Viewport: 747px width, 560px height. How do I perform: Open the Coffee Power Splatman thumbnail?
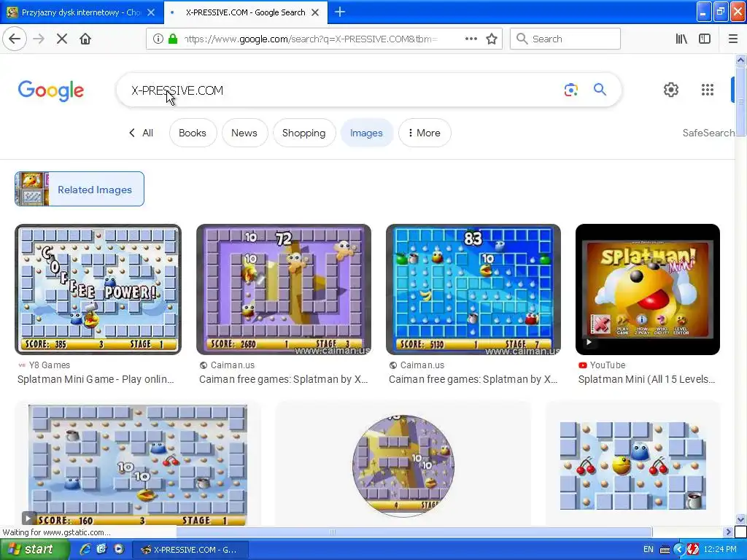pyautogui.click(x=98, y=289)
